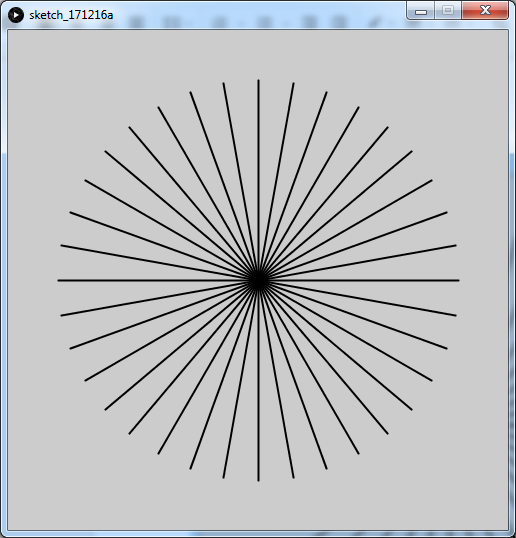
Task: Click the bottom tip of the vertical line
Action: pos(259,480)
